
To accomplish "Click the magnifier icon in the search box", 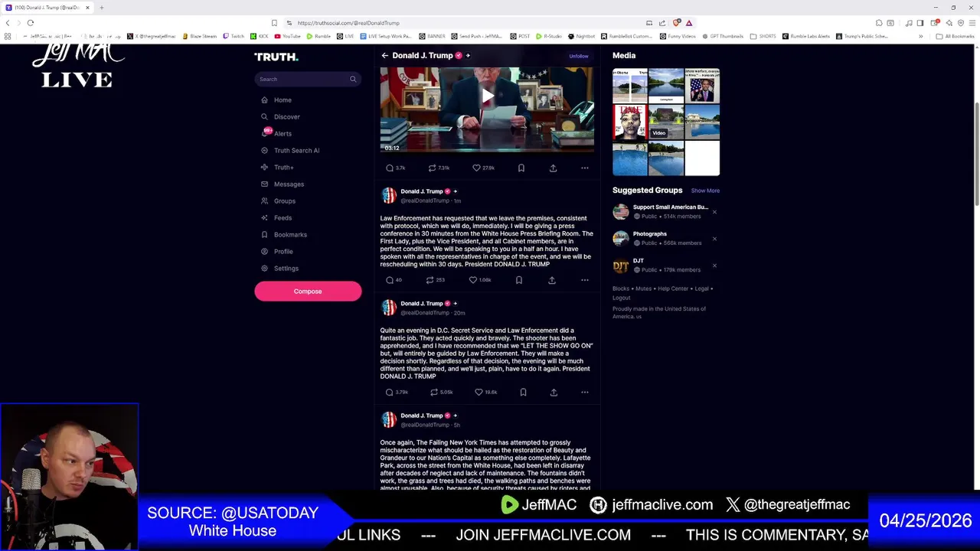I will tap(353, 79).
